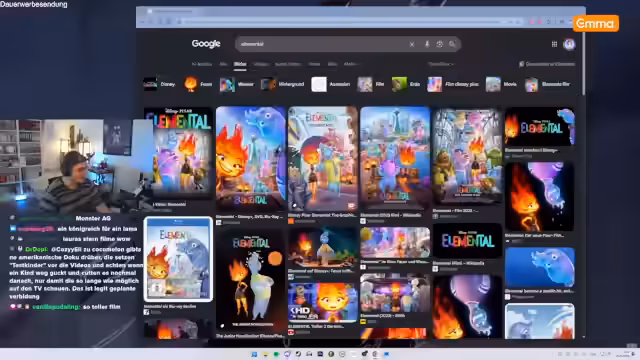Click the magnifying glass search icon
Viewport: 640px width, 360px height.
pyautogui.click(x=452, y=44)
